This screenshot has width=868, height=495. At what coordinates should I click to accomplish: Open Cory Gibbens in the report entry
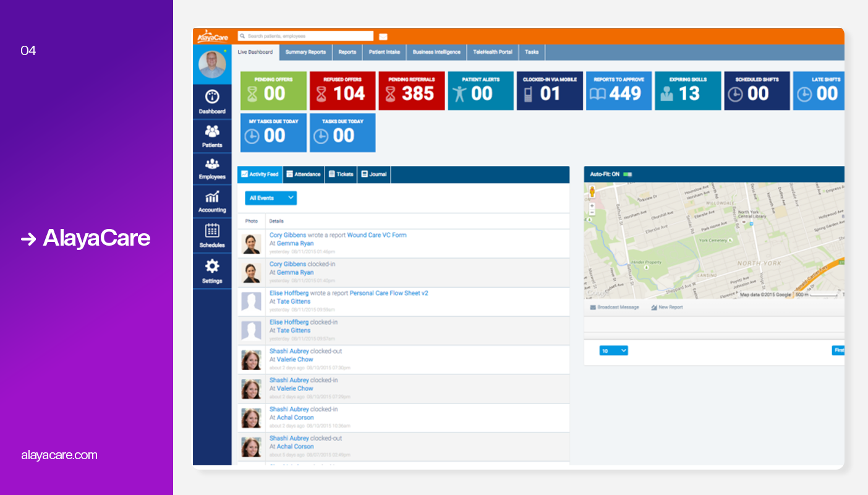click(287, 235)
